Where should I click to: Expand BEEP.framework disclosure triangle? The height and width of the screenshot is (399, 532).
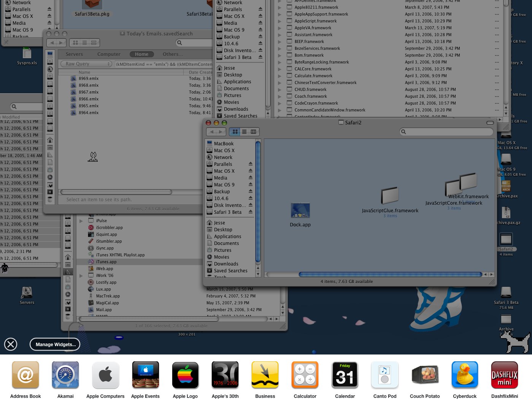click(279, 41)
